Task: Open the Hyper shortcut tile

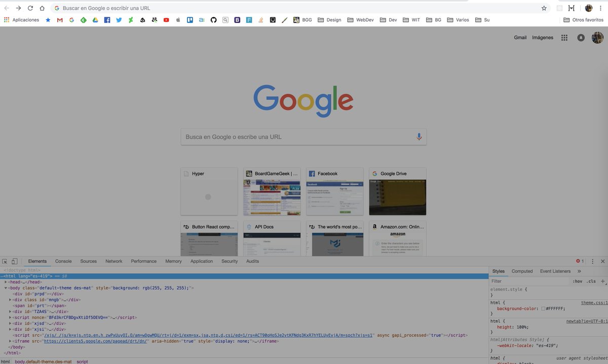Action: (209, 191)
